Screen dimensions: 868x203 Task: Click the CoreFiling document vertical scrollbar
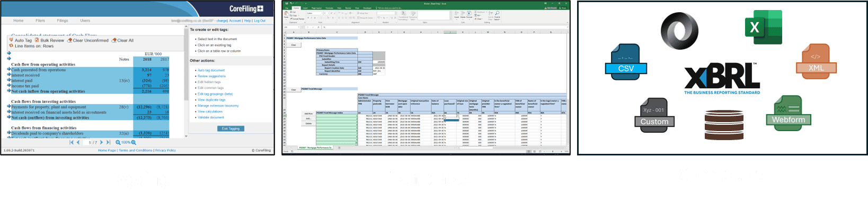click(185, 82)
